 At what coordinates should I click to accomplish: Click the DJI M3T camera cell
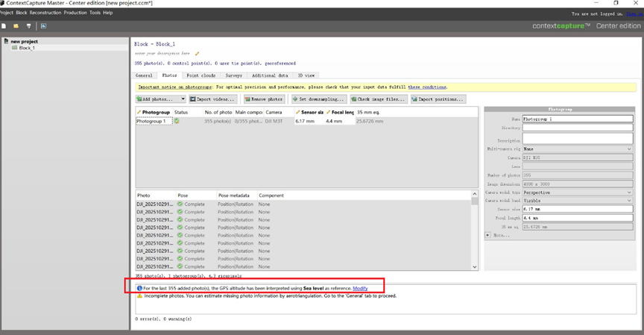pos(279,122)
